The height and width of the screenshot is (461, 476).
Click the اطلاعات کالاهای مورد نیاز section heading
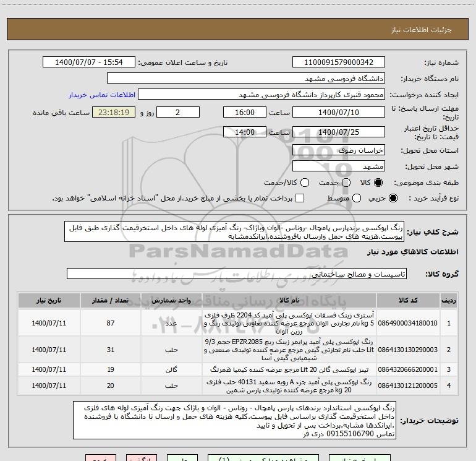click(412, 252)
